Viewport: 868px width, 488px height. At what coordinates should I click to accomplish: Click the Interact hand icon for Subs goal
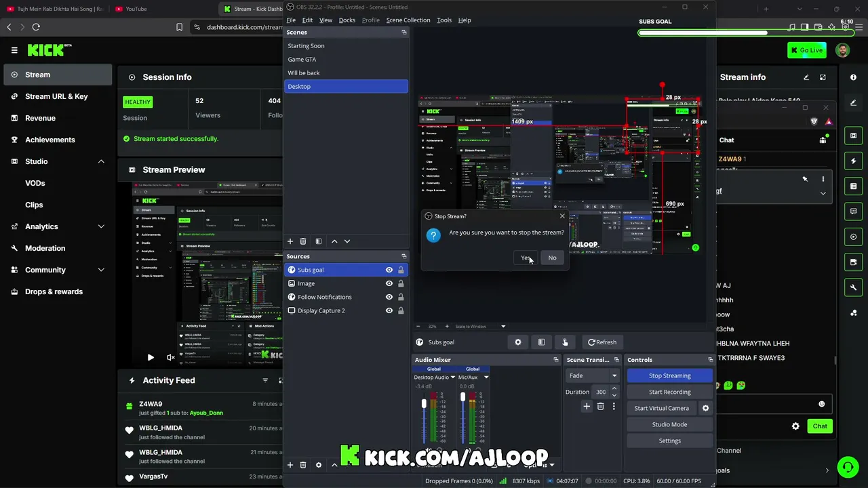[x=565, y=342]
